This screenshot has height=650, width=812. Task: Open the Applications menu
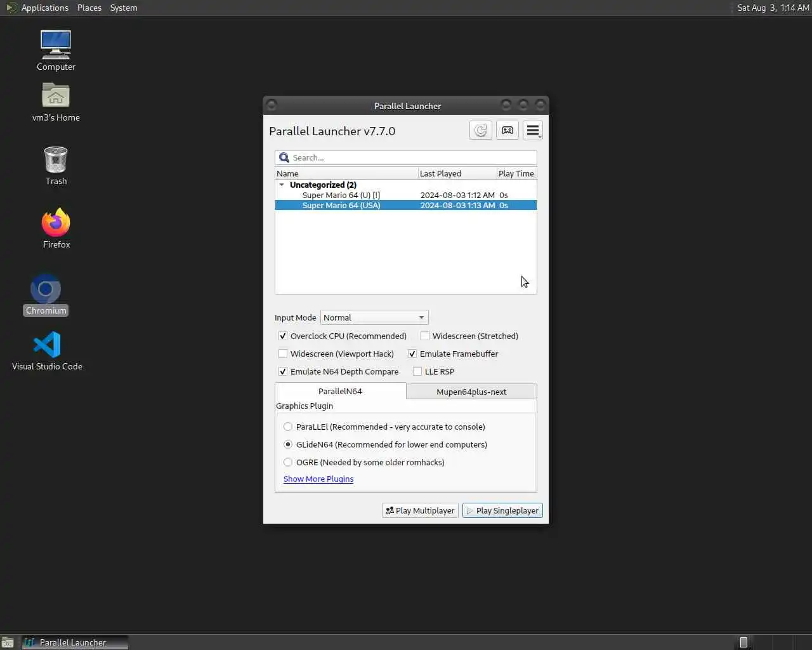pos(44,8)
